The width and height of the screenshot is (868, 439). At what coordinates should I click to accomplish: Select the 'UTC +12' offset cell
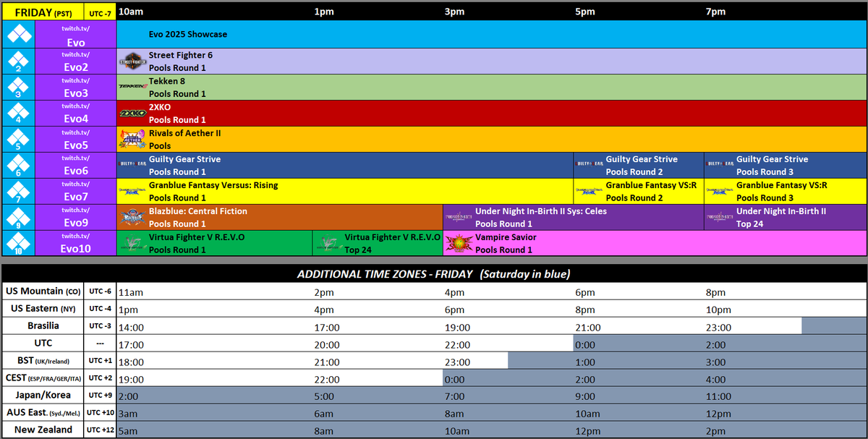tap(101, 430)
